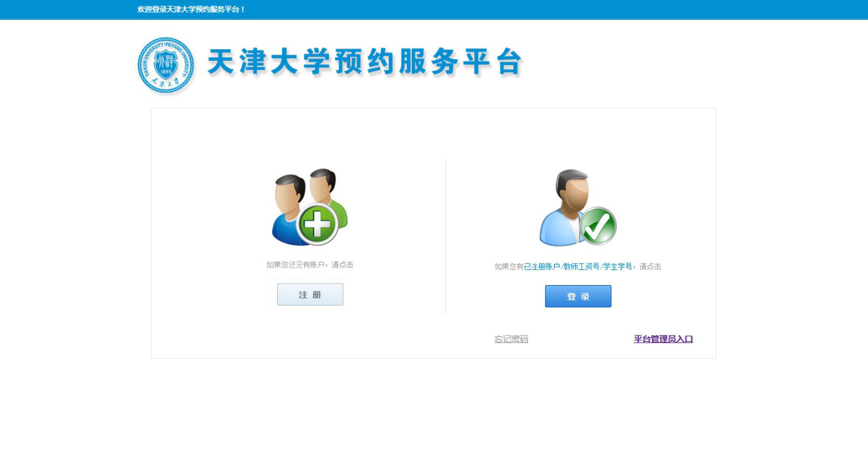This screenshot has width=868, height=458.
Task: Click the 学生学号 highlighted text
Action: 618,267
